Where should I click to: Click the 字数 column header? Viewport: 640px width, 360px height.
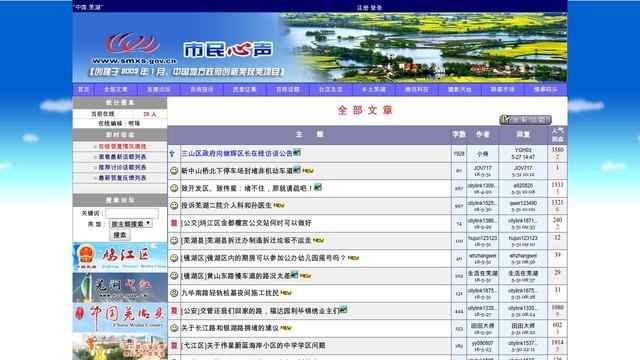459,134
